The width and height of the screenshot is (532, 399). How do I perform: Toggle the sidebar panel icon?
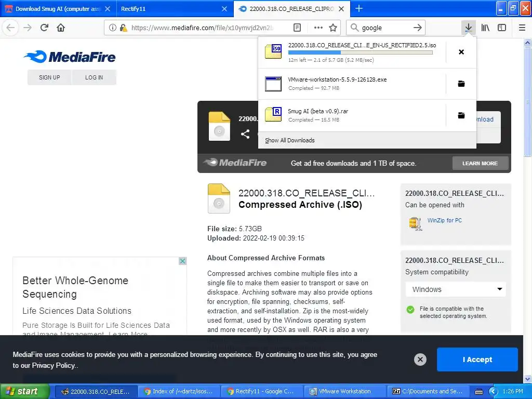pos(502,28)
